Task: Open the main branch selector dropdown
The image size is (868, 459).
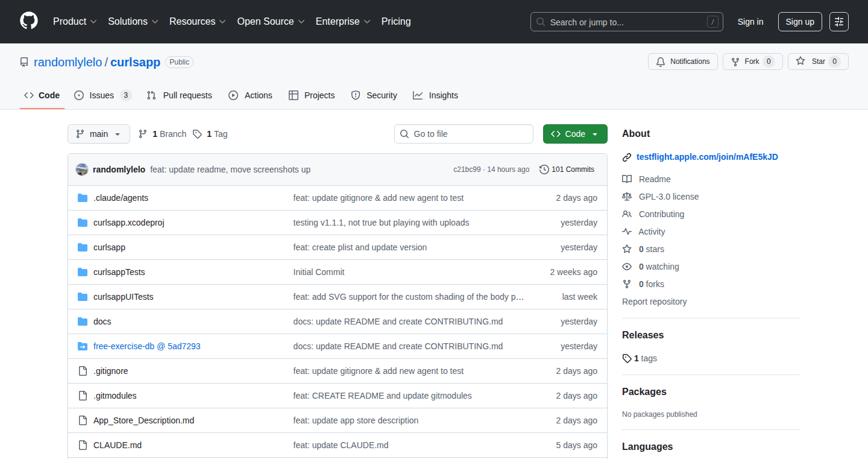Action: (99, 134)
